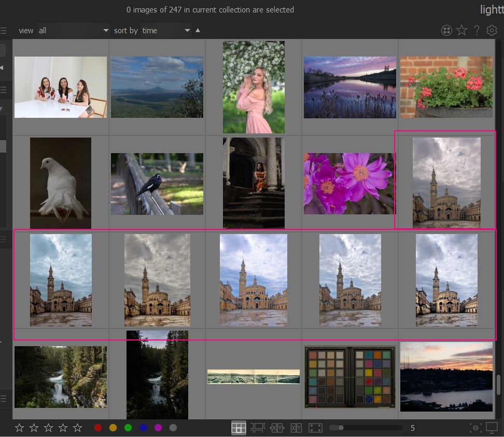Toggle the ascending sort order arrow
The height and width of the screenshot is (437, 504).
198,30
